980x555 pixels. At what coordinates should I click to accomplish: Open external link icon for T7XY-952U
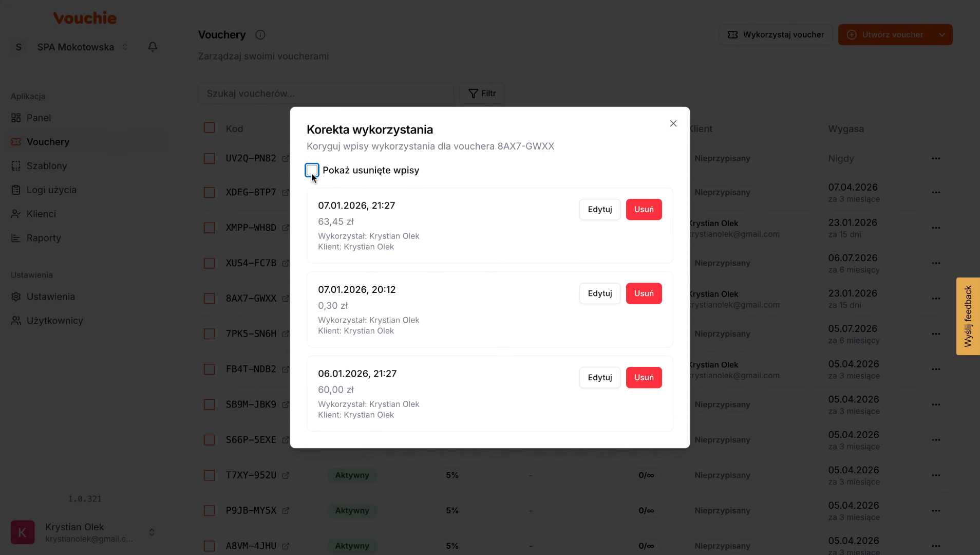(x=286, y=475)
